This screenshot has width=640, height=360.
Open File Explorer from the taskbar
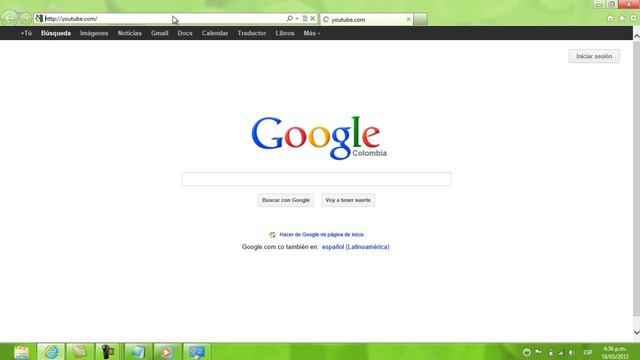22,352
